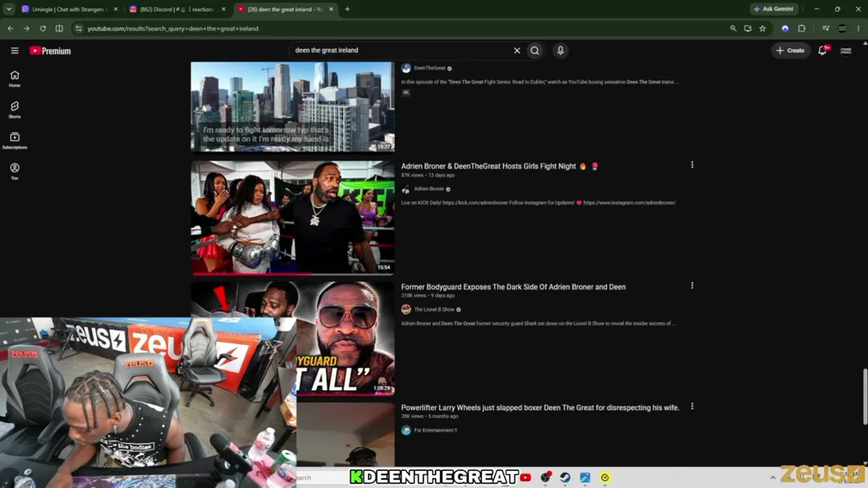This screenshot has height=488, width=868.
Task: Open the tab search dropdown arrow
Action: (9, 9)
